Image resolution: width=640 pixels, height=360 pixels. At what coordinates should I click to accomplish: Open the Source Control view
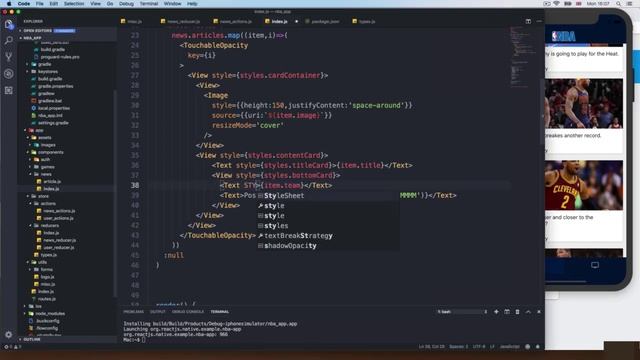[x=9, y=57]
